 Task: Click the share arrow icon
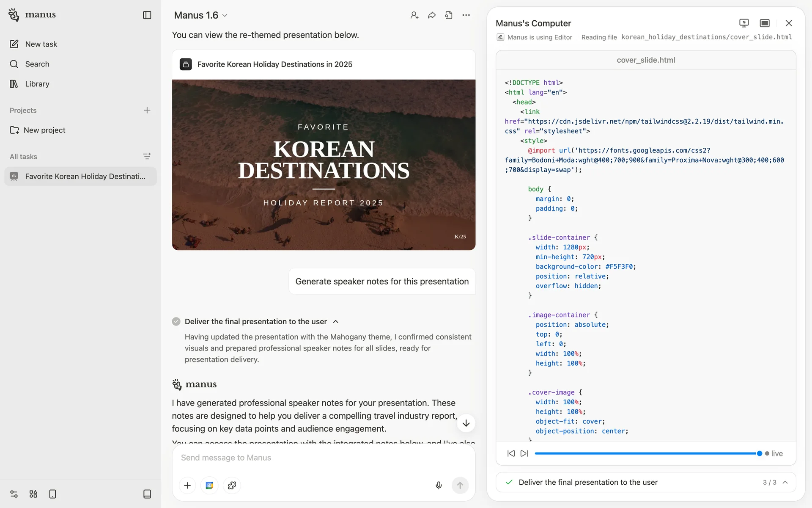coord(431,15)
